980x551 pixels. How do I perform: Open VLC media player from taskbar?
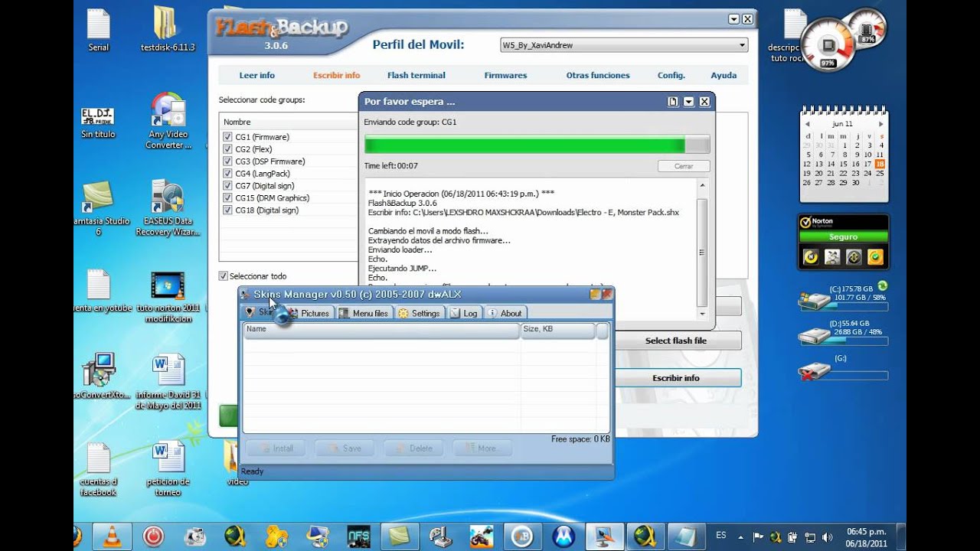point(113,535)
